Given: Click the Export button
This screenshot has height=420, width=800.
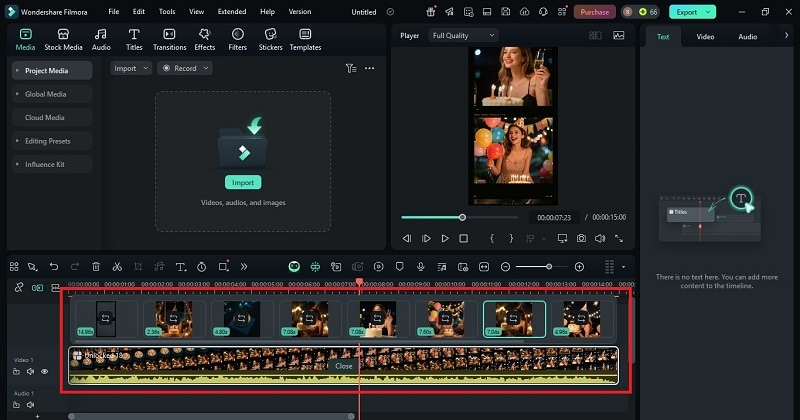Looking at the screenshot, I should 687,12.
